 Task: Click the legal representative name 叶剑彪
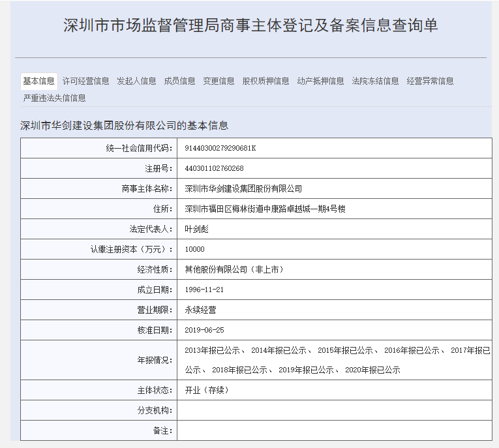click(x=197, y=229)
